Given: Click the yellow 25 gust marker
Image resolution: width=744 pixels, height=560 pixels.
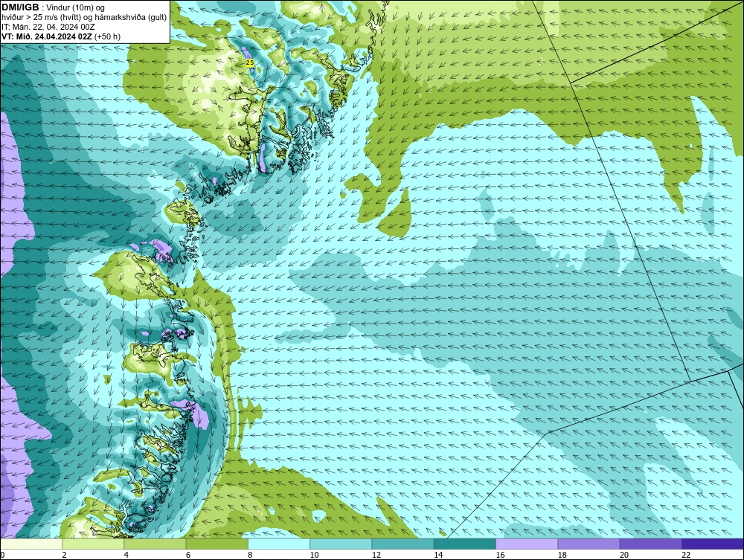Looking at the screenshot, I should [250, 62].
